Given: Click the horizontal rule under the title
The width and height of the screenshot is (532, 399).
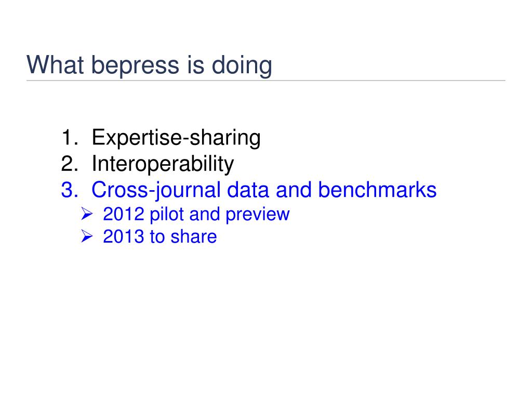Looking at the screenshot, I should click(x=265, y=81).
